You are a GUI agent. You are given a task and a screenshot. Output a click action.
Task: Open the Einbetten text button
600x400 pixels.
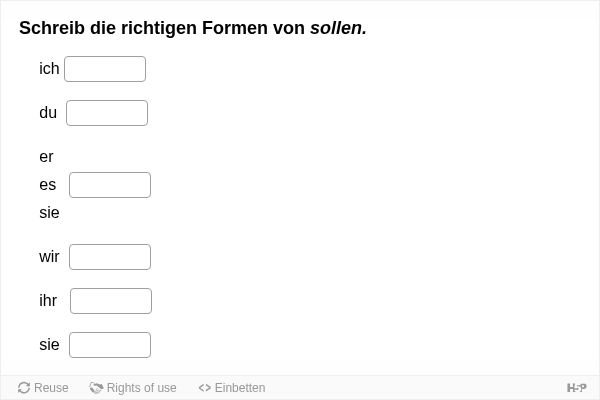(x=240, y=388)
